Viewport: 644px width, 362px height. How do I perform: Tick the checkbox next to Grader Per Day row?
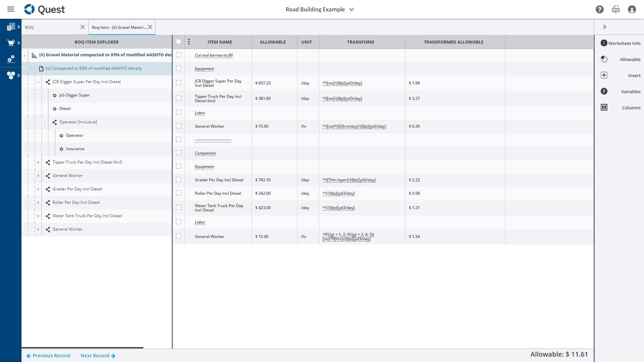point(178,179)
